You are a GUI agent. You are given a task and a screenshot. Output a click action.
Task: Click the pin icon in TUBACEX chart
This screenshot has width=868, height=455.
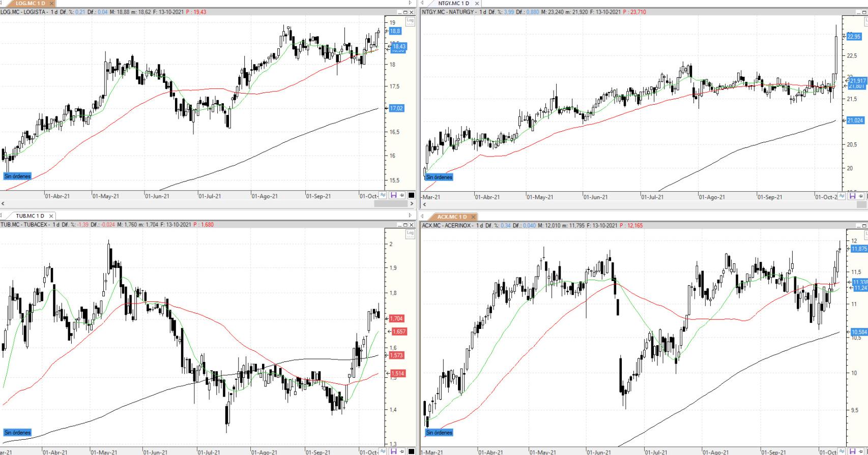[x=402, y=451]
